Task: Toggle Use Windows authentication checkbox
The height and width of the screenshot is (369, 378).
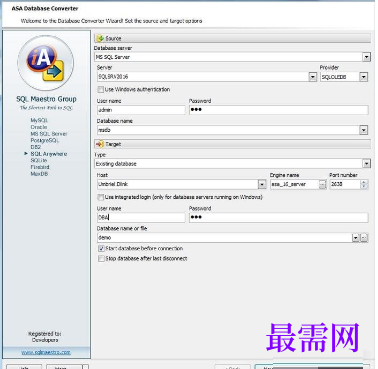Action: point(100,89)
